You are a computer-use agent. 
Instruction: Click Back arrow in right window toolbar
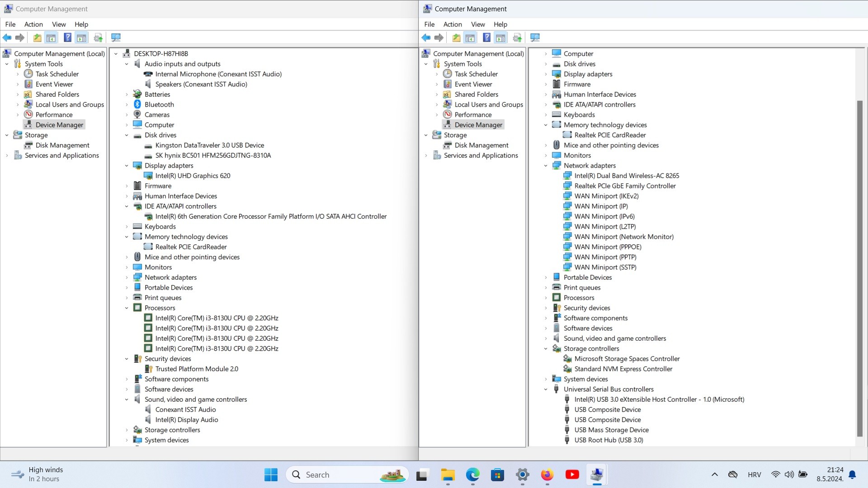tap(426, 38)
